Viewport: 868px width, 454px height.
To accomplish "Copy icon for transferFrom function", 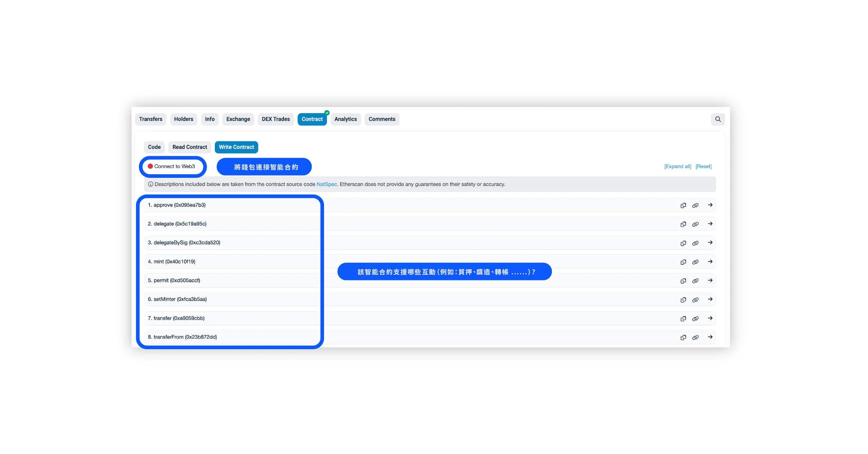I will (683, 337).
